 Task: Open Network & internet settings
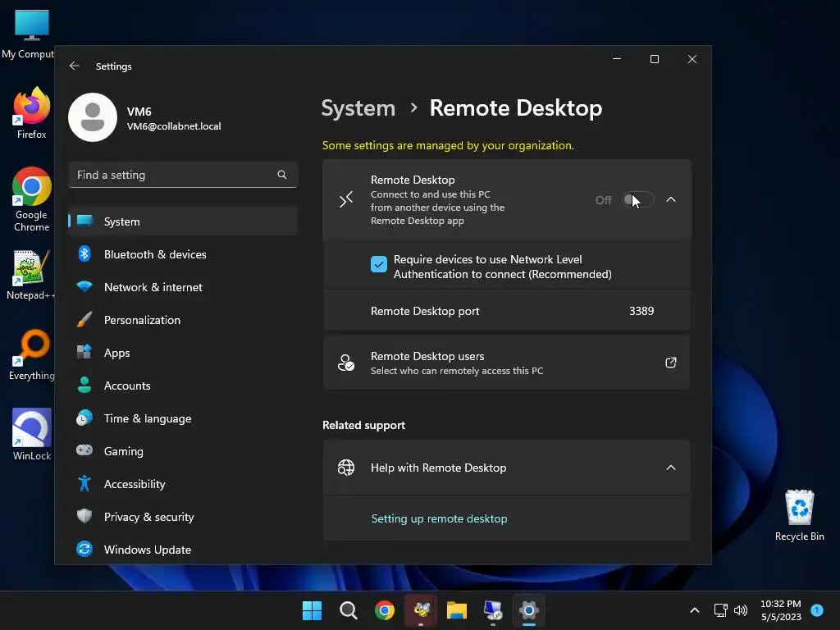pos(183,287)
